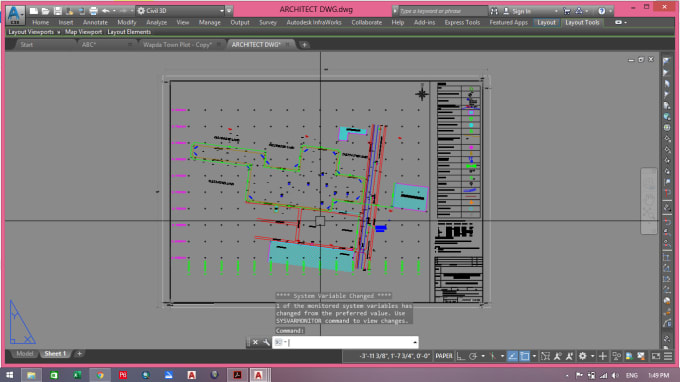Viewport: 680px width, 382px height.
Task: Open the Layout Tools ribbon tab
Action: (582, 22)
